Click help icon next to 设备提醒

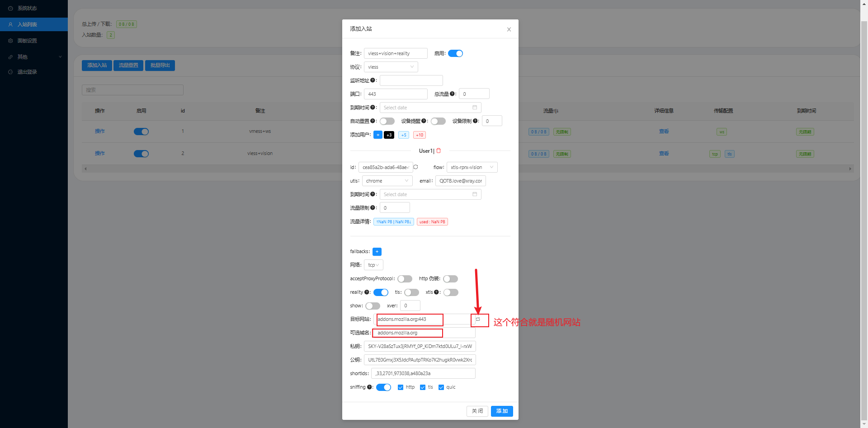(x=424, y=121)
